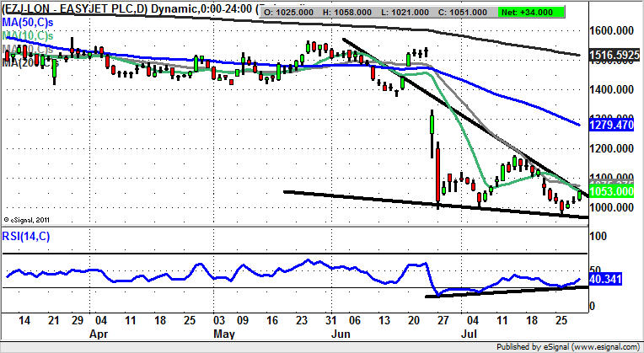Select the MA(50,C) indicator label

[27, 24]
